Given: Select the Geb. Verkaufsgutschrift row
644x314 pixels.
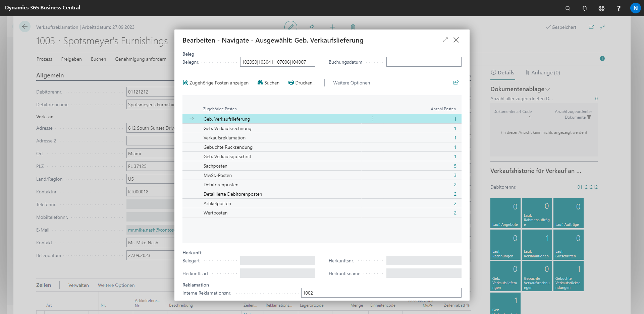Looking at the screenshot, I should coord(322,156).
